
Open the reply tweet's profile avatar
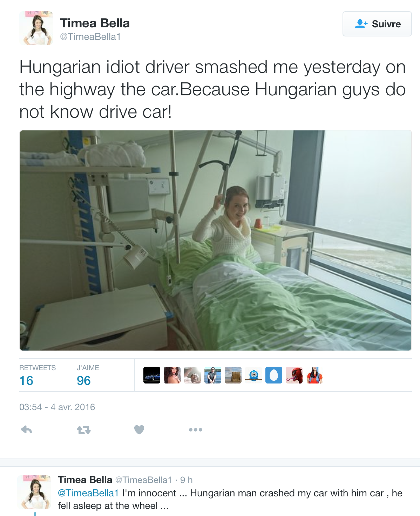coord(34,492)
